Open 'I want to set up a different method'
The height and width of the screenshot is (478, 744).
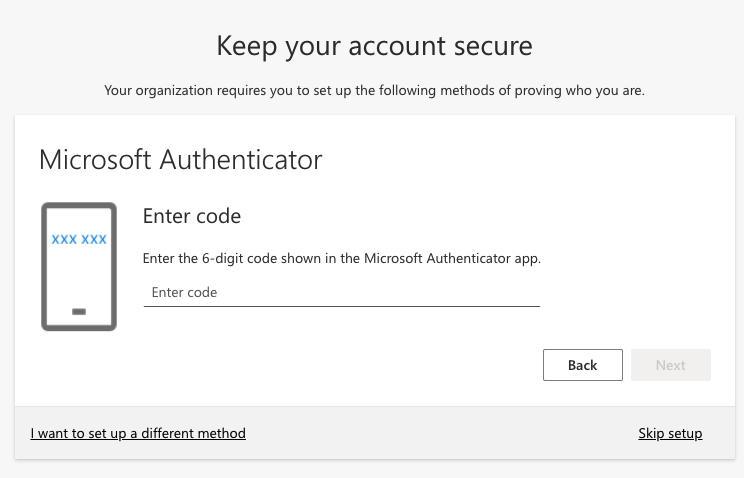click(x=138, y=433)
